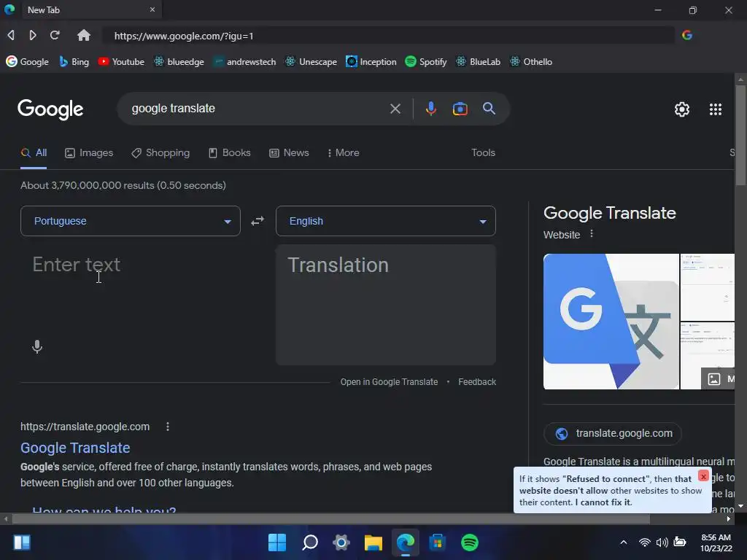
Task: Close the New Tab browser tab
Action: pos(152,9)
